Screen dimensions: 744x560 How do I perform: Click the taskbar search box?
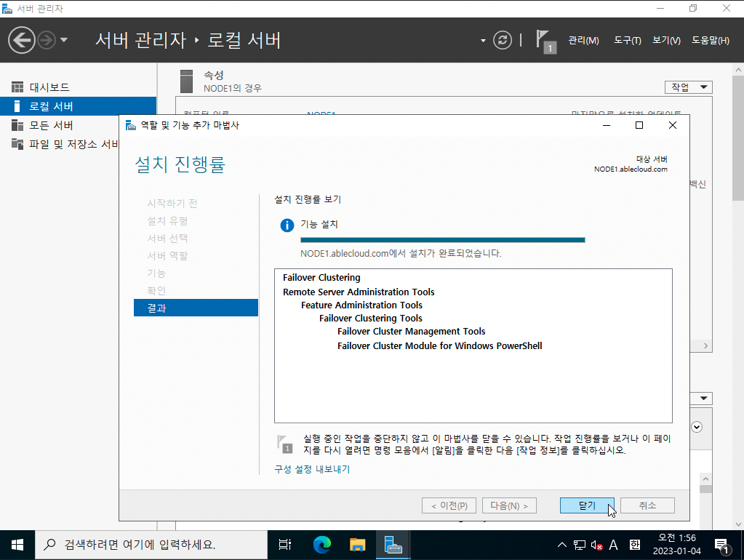click(151, 545)
